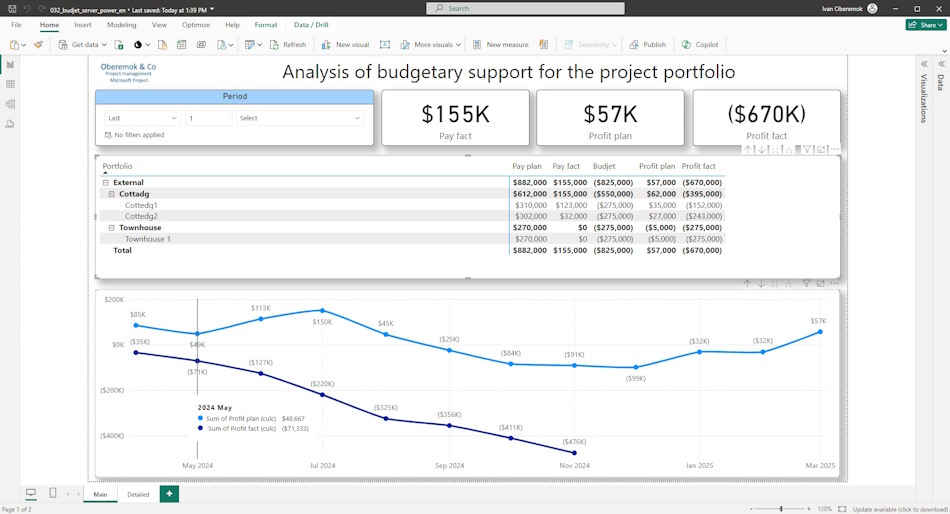Switch to Report view in sidebar
This screenshot has height=514, width=950.
[x=10, y=64]
